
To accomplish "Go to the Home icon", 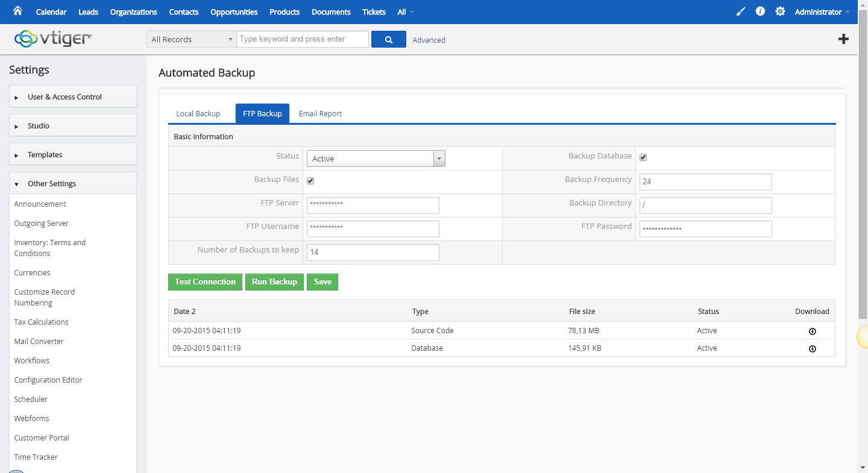I will click(x=17, y=11).
